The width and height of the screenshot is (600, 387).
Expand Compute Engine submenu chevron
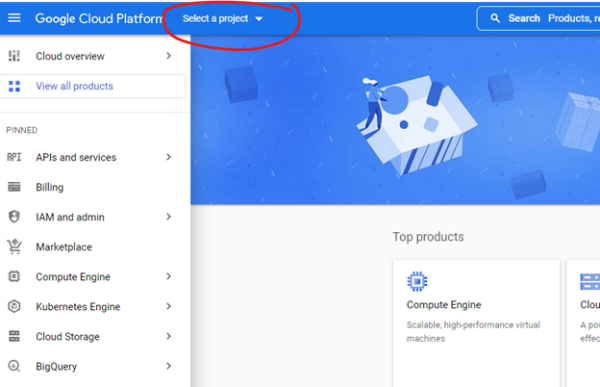[169, 276]
